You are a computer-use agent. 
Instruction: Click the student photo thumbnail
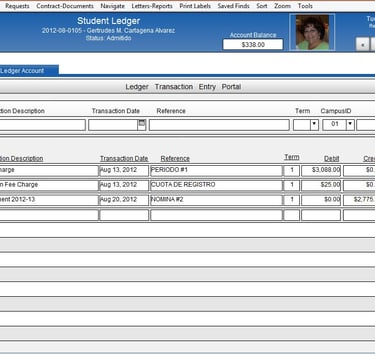tap(312, 32)
